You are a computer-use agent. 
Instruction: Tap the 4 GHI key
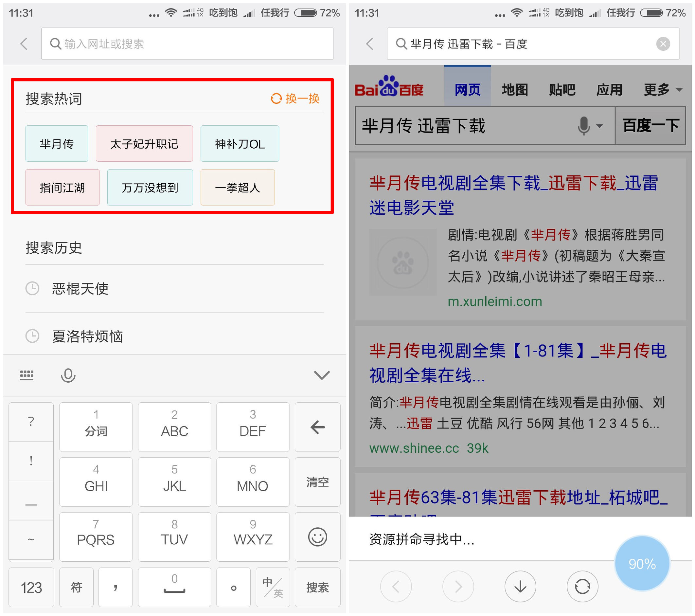(96, 482)
